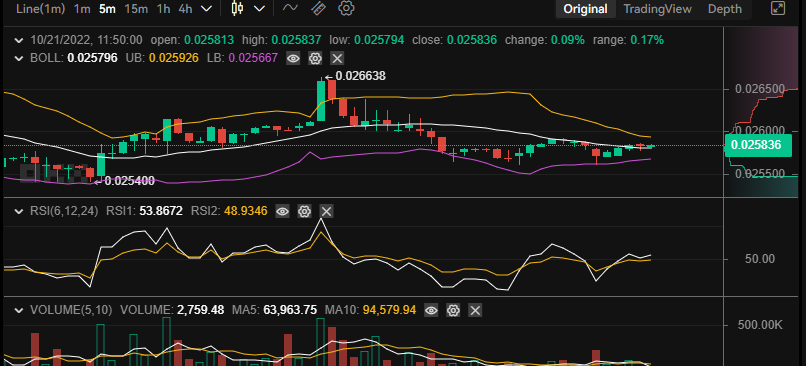Viewport: 806px width, 366px height.
Task: Click the 0.026500 price axis label
Action: click(760, 89)
